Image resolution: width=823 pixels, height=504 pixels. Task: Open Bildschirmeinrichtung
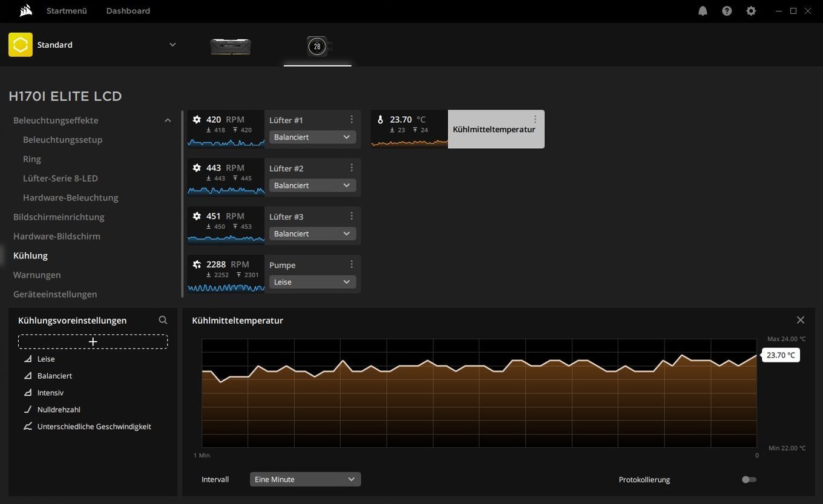click(59, 217)
